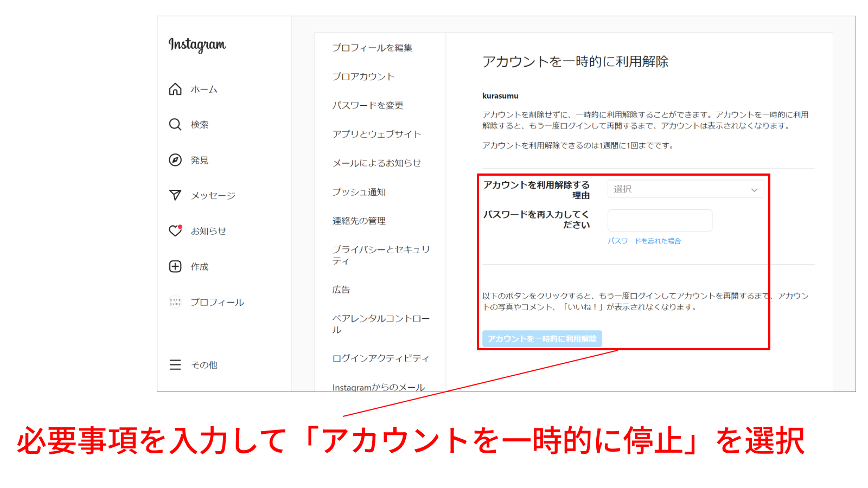The width and height of the screenshot is (868, 488).
Task: Select 連絡先の管理 settings item
Action: click(359, 221)
